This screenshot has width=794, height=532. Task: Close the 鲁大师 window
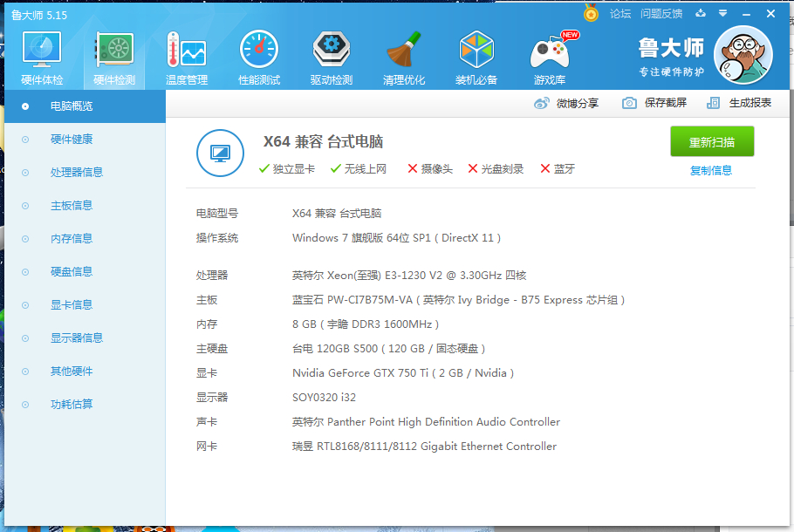point(770,14)
